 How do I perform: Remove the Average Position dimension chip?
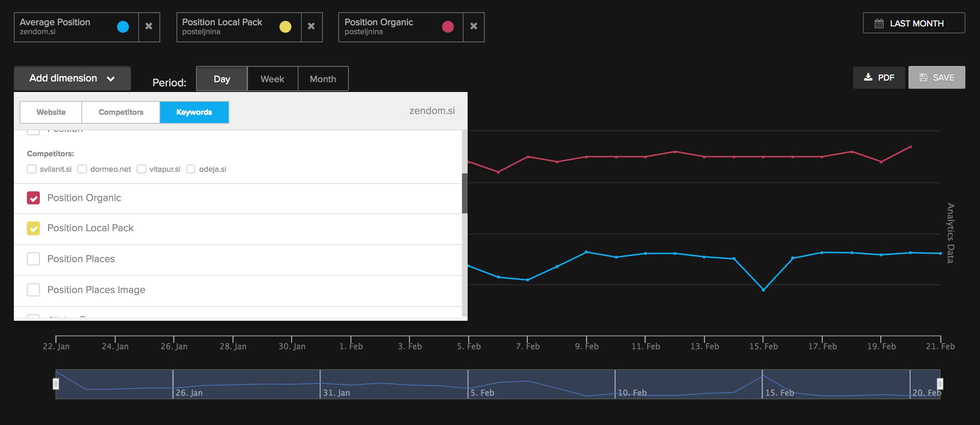pos(149,26)
